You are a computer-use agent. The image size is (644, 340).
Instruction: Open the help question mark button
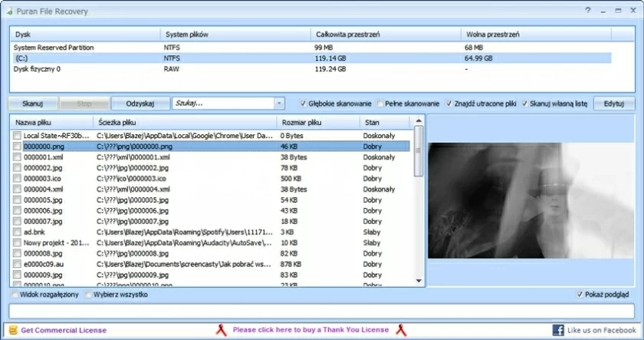pos(588,10)
